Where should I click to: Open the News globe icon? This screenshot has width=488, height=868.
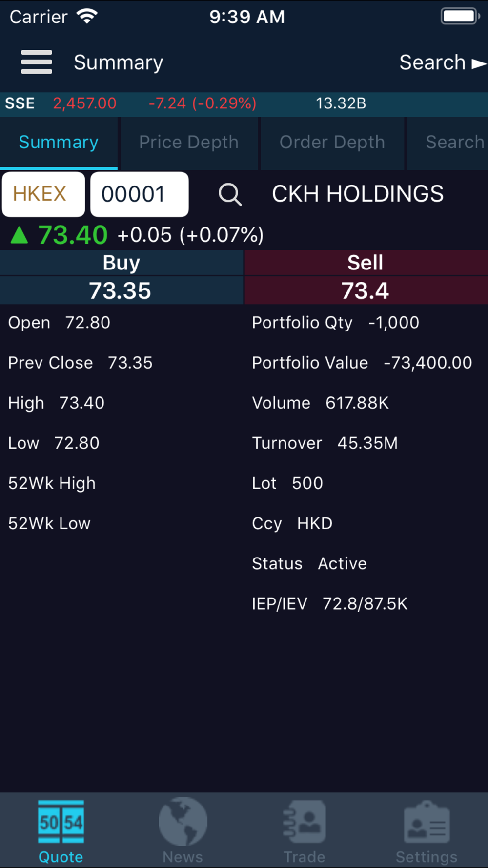point(183,822)
